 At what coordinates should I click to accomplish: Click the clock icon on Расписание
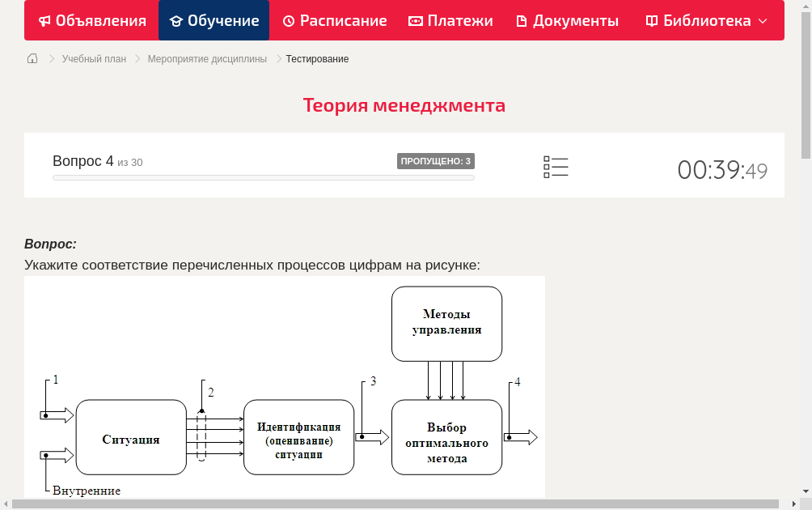[x=288, y=20]
